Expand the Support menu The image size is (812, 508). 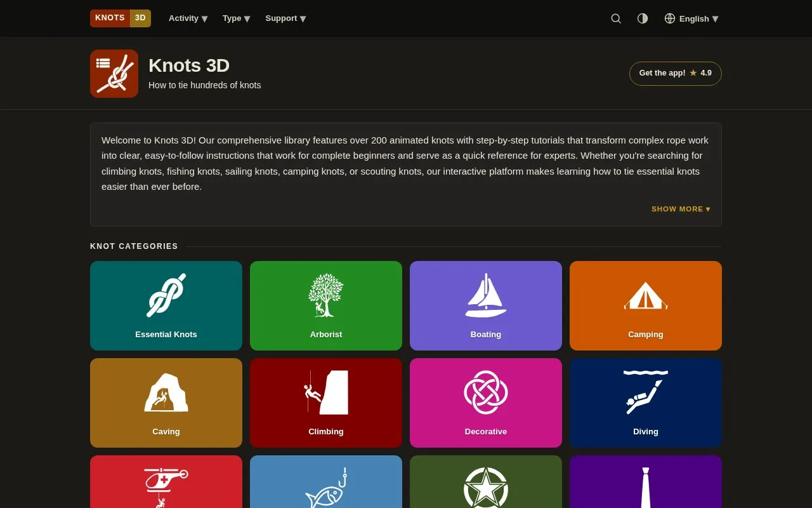pyautogui.click(x=286, y=18)
